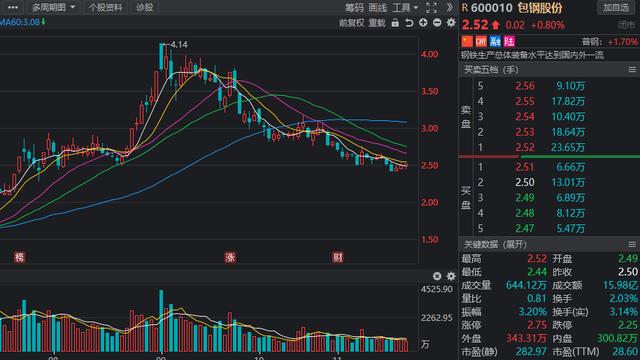Click buy level 2 price 2.50
This screenshot has height=360, width=640.
[524, 182]
